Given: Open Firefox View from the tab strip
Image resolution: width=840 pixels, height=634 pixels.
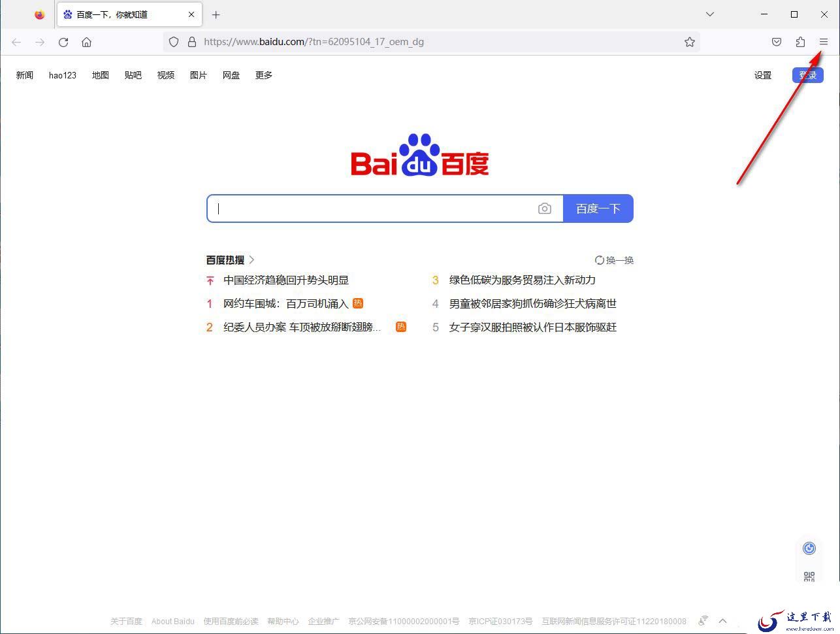Looking at the screenshot, I should click(x=40, y=14).
